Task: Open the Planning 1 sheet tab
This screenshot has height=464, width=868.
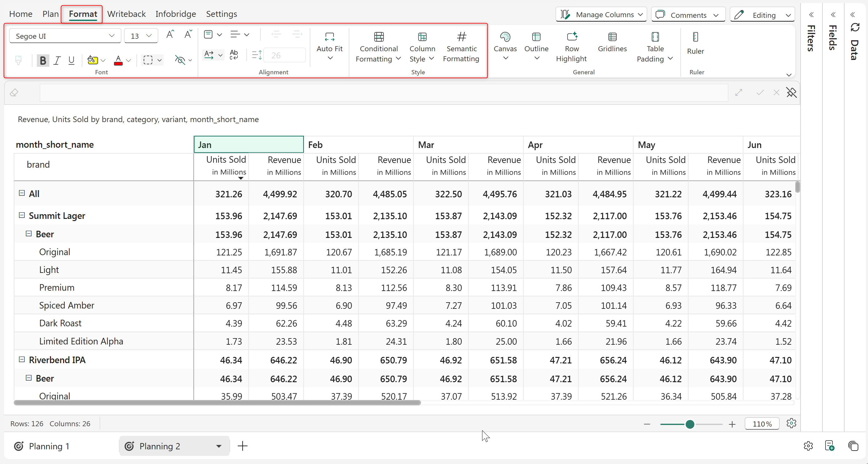Action: [49, 446]
